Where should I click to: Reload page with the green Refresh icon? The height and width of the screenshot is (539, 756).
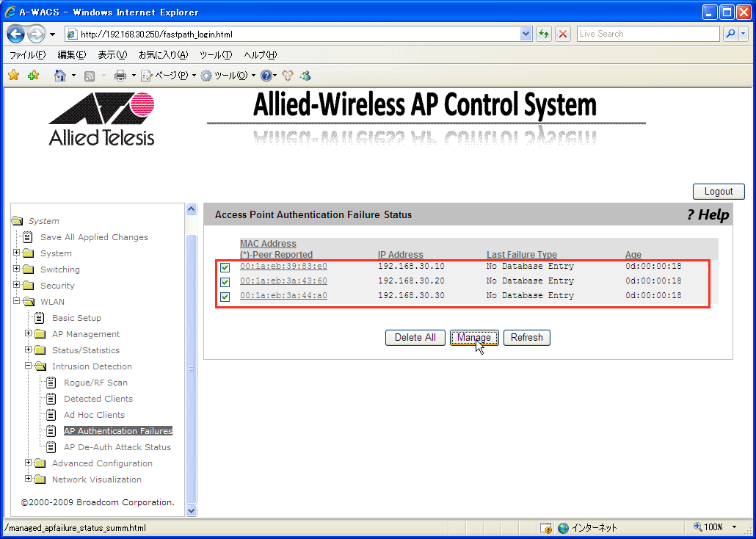[x=544, y=35]
